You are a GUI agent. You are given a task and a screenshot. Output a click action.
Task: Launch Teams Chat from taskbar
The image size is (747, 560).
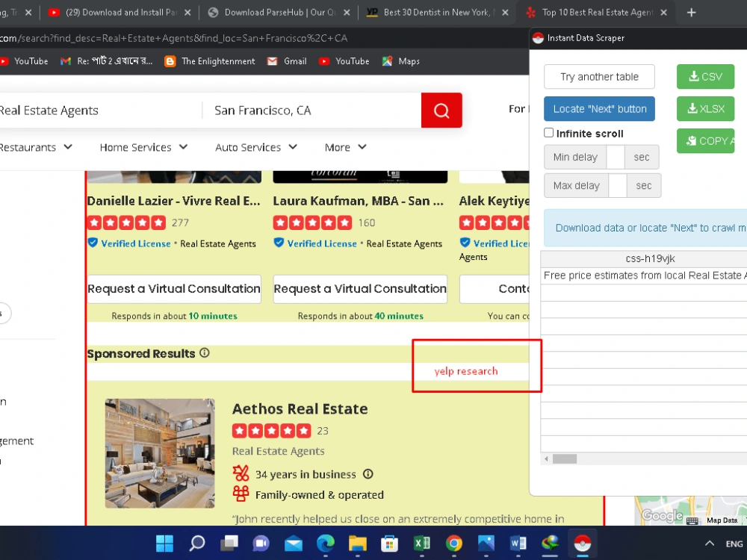(x=261, y=544)
